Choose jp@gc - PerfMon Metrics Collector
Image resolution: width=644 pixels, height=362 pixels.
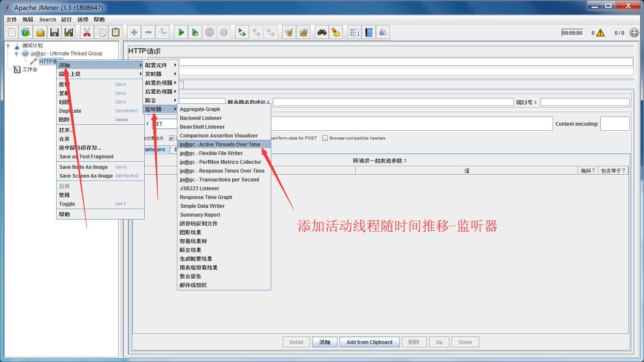224,162
